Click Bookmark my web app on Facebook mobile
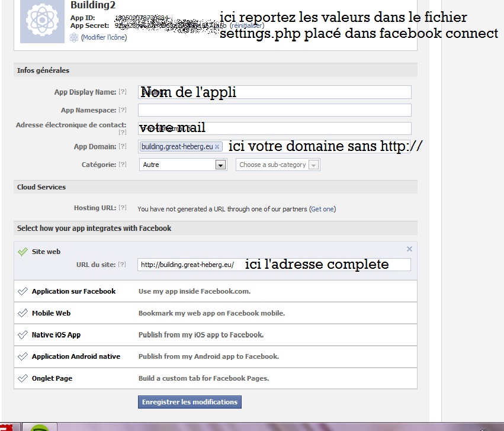Image resolution: width=504 pixels, height=431 pixels. coord(211,313)
